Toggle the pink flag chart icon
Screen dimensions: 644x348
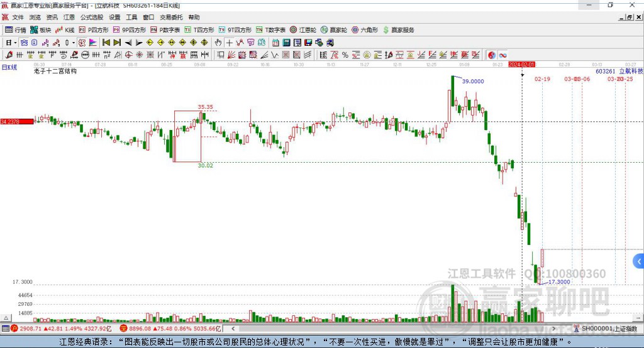point(93,43)
